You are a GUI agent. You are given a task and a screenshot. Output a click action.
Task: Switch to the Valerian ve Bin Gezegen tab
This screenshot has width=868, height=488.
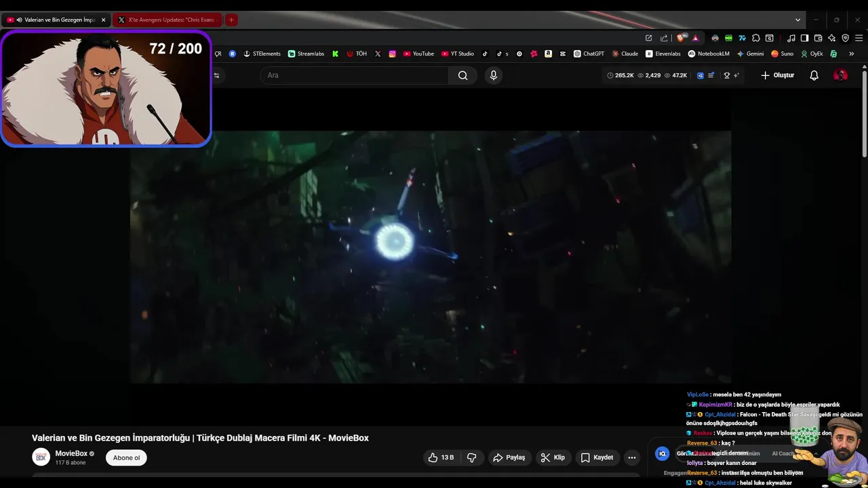tap(56, 20)
